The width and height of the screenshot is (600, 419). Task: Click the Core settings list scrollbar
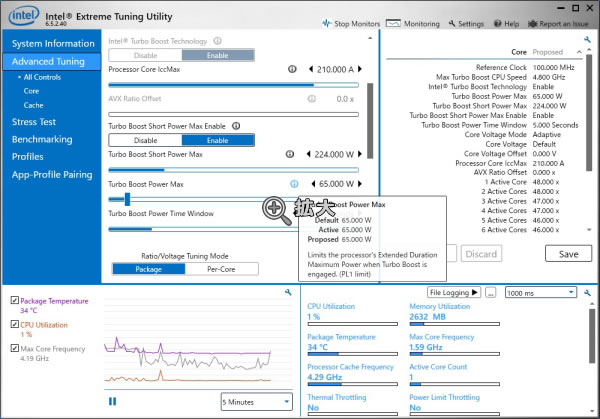pyautogui.click(x=589, y=112)
